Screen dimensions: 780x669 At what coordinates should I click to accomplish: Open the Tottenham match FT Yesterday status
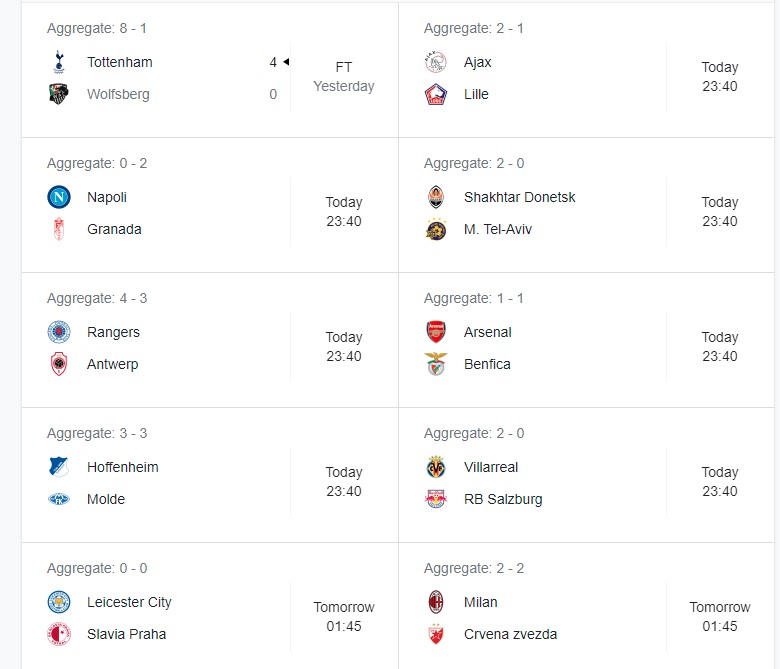point(343,77)
